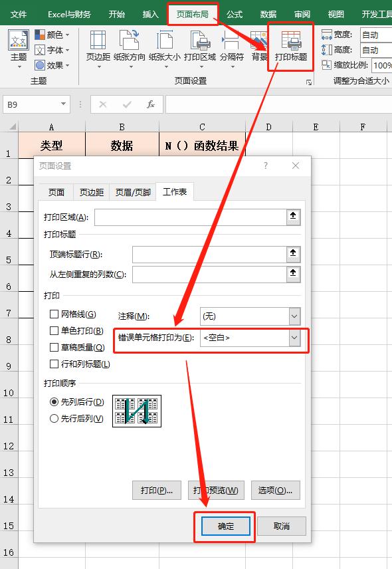Click the formula bar input area
Image resolution: width=392 pixels, height=569 pixels.
coord(279,105)
